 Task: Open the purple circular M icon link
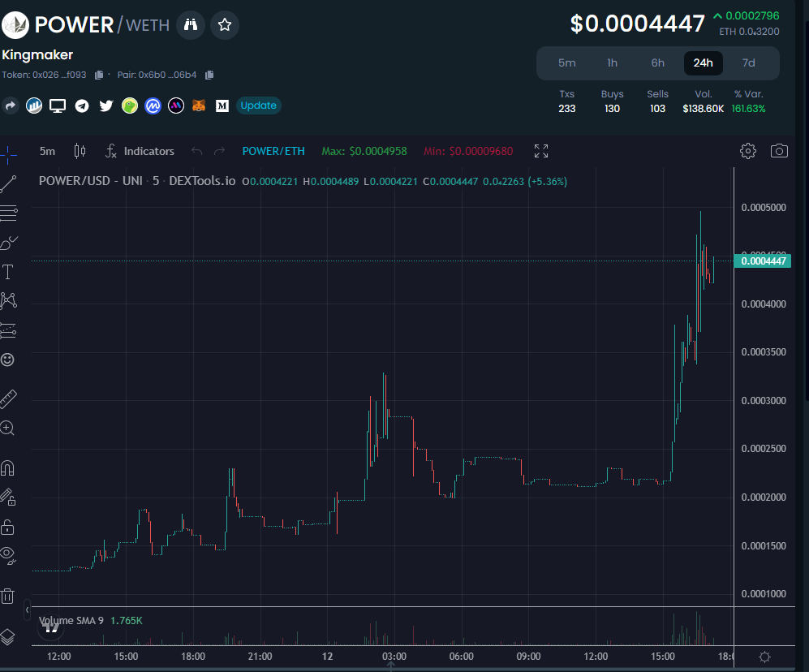[x=176, y=106]
